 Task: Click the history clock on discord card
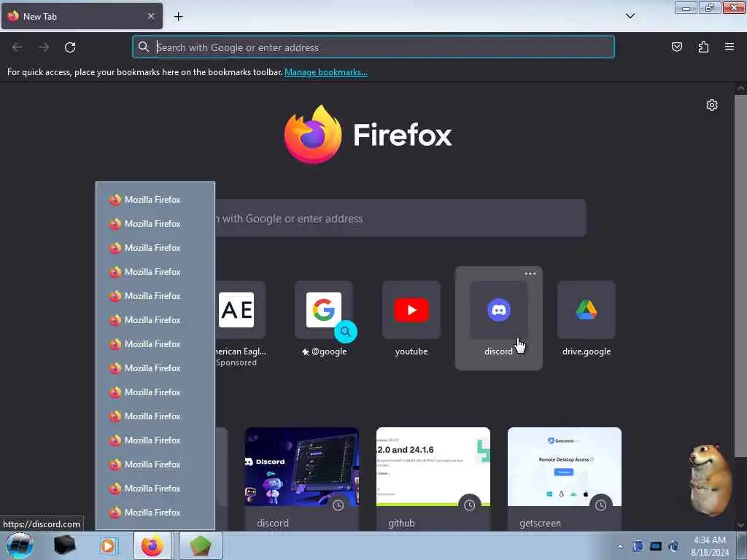coord(338,505)
